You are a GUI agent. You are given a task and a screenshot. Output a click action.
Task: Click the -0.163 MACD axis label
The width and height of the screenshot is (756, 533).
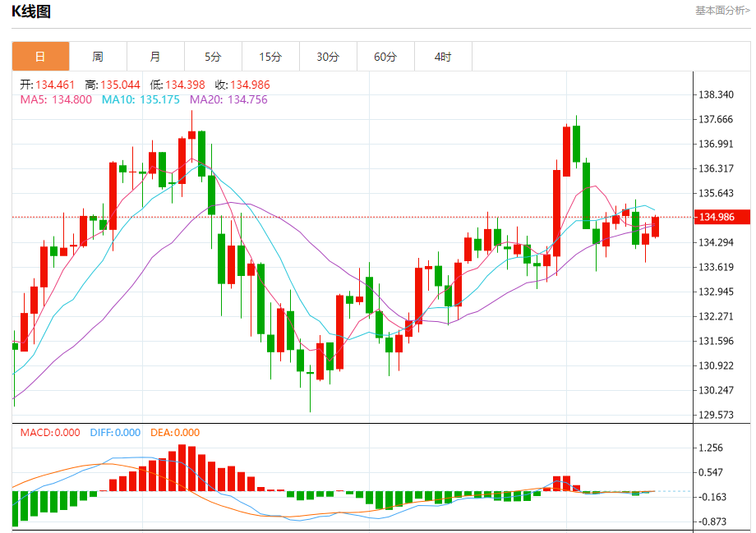click(x=711, y=497)
